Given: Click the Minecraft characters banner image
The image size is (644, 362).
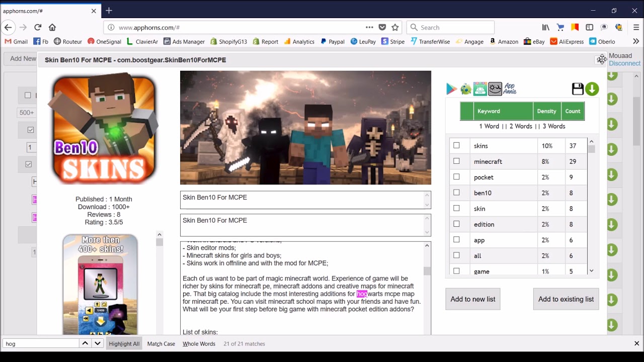Looking at the screenshot, I should click(305, 128).
